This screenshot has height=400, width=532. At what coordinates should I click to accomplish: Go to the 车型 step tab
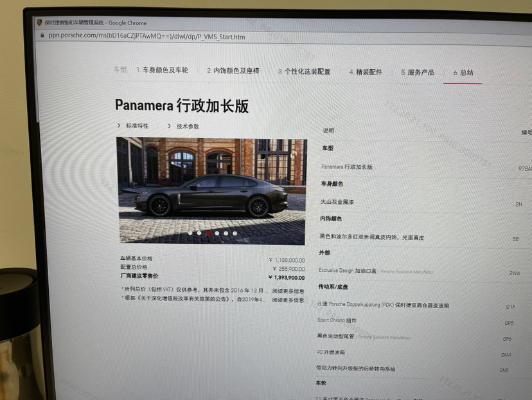point(120,69)
